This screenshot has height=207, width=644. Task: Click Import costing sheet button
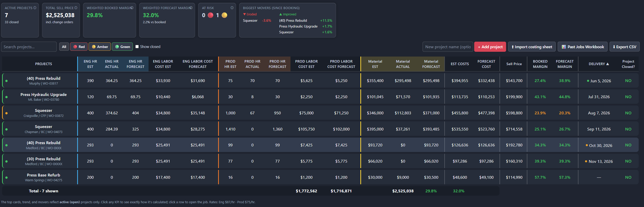click(x=532, y=47)
